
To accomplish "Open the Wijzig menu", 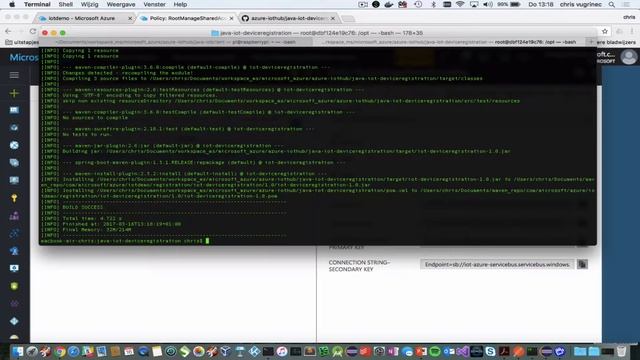I will point(89,4).
